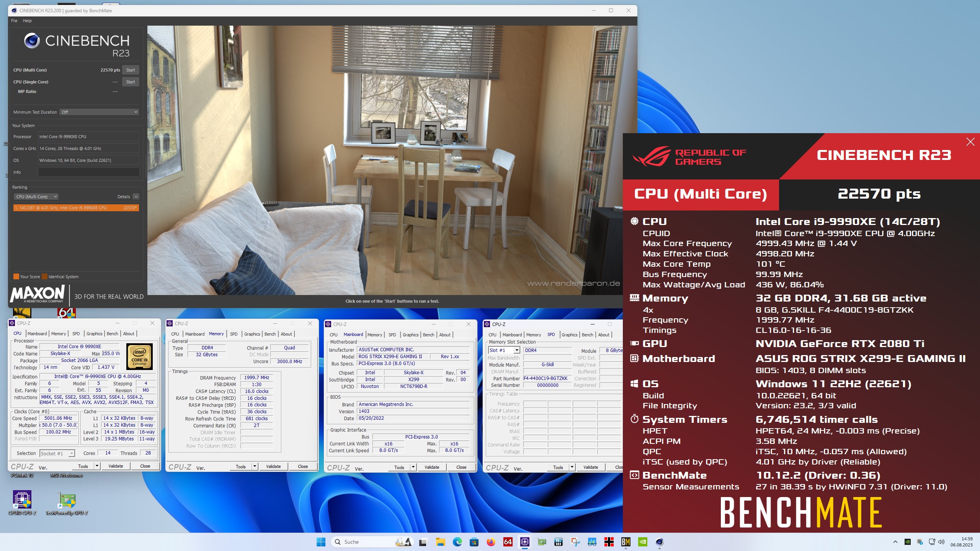
Task: Expand the ranking Details arrow
Action: point(136,197)
